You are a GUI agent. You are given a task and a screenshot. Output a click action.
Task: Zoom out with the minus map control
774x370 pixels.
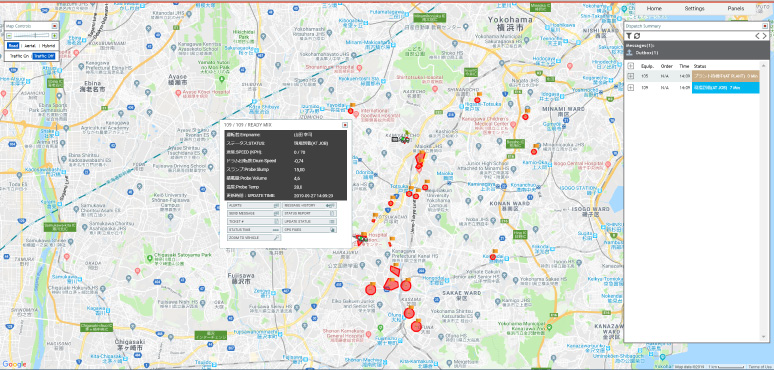tap(8, 36)
